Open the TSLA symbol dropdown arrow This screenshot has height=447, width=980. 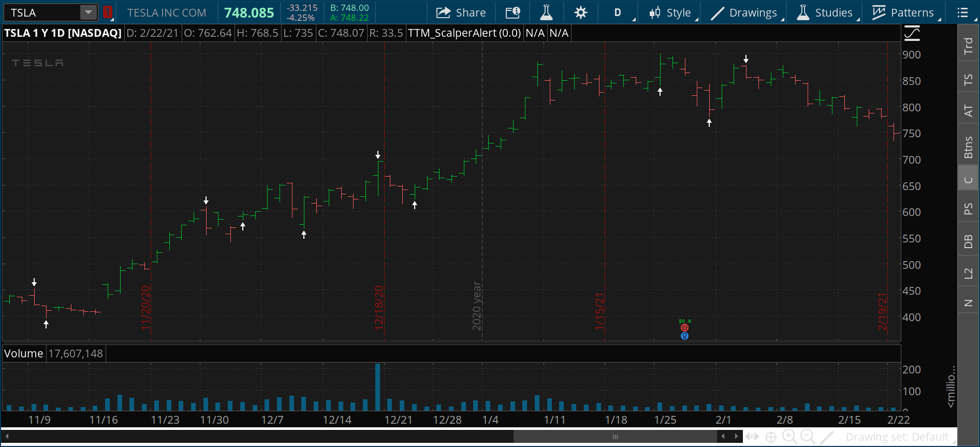89,12
